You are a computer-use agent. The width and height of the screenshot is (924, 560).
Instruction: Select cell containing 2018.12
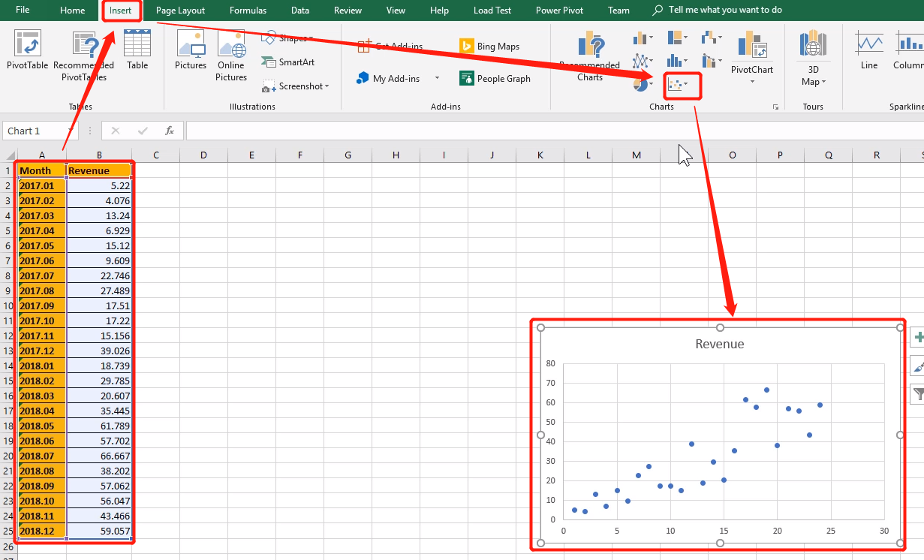click(42, 531)
